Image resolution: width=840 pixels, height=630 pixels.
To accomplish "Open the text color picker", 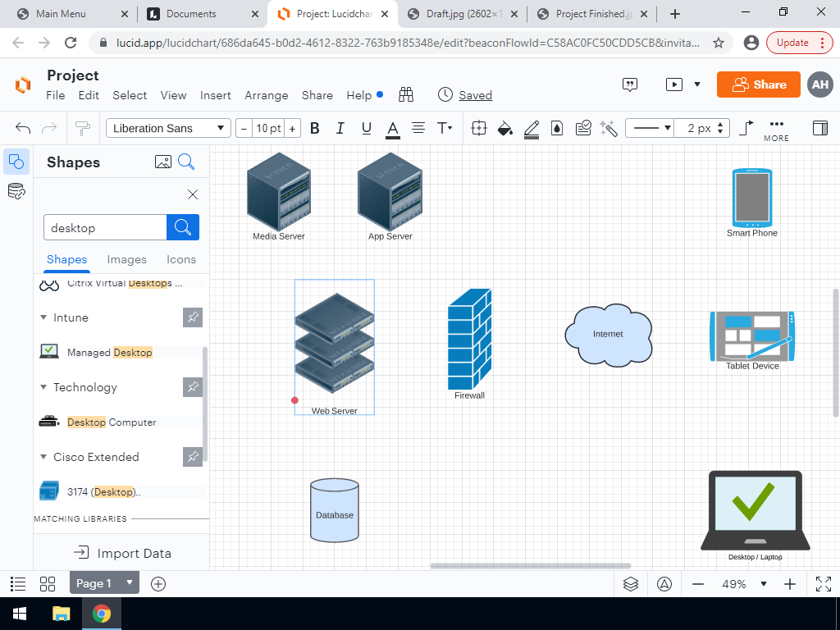I will click(392, 128).
